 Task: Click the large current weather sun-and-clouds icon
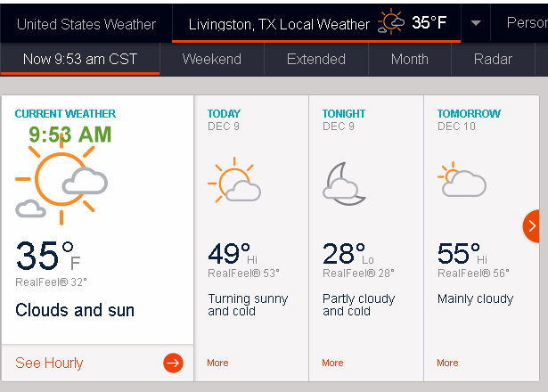point(61,183)
